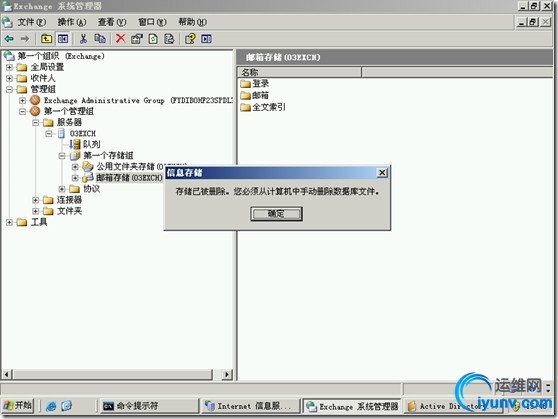The width and height of the screenshot is (558, 419).
Task: Select the 协议 folder label
Action: (x=91, y=189)
